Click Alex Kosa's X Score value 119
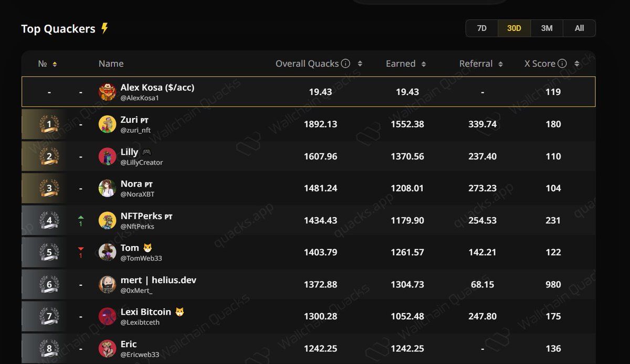 tap(553, 92)
